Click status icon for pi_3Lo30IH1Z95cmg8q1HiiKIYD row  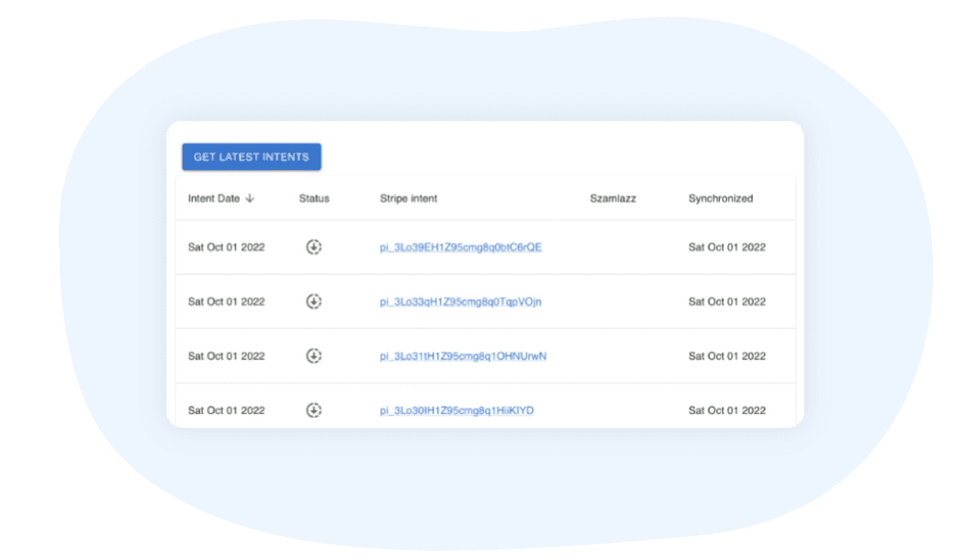click(x=313, y=410)
